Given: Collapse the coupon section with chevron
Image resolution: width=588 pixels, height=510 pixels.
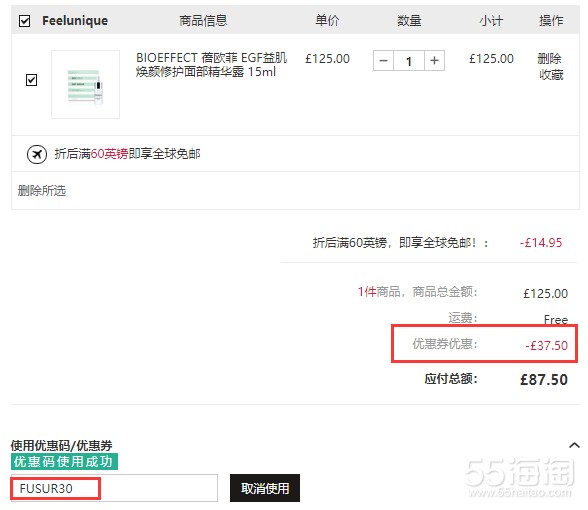Looking at the screenshot, I should point(574,445).
